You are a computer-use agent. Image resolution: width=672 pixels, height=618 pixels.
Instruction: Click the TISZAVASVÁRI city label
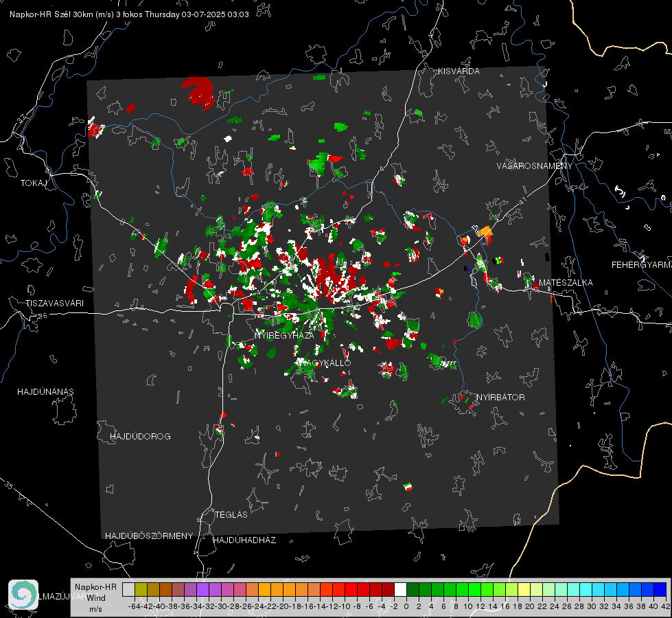pos(54,304)
